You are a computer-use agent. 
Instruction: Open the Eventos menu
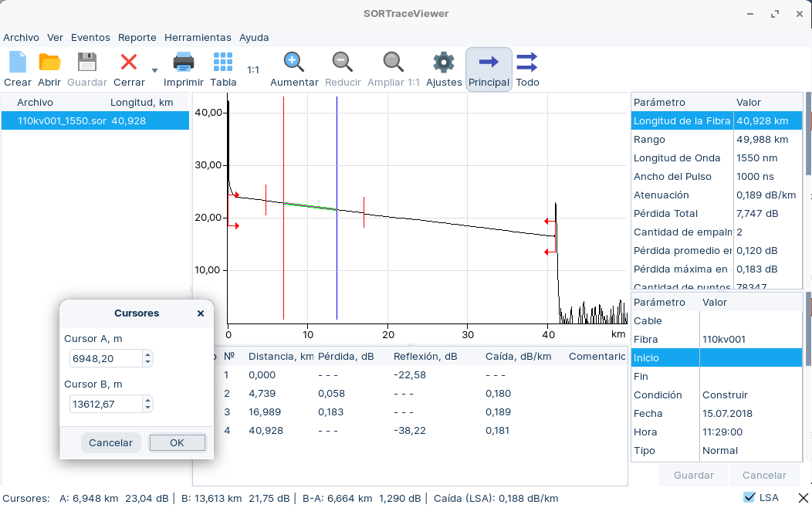pos(90,37)
